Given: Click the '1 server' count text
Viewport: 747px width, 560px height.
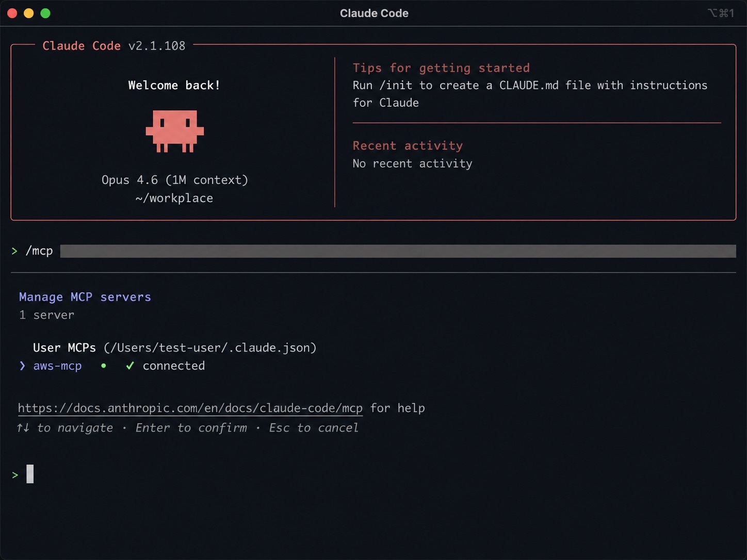Looking at the screenshot, I should [x=47, y=315].
